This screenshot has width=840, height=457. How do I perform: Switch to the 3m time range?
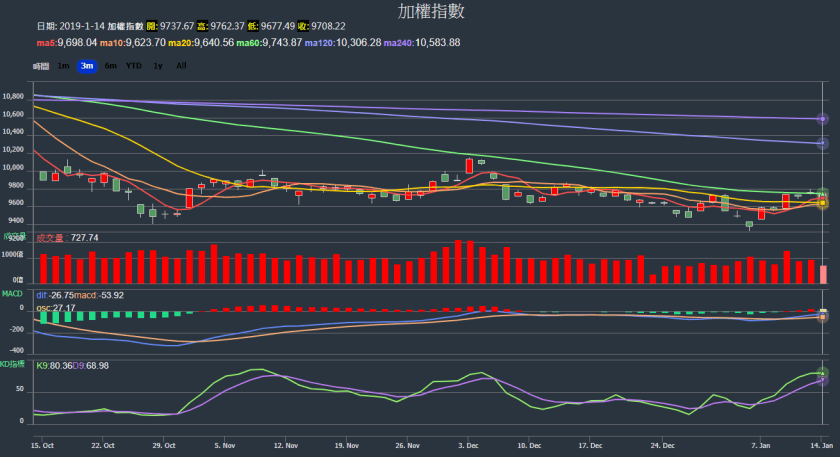[87, 66]
